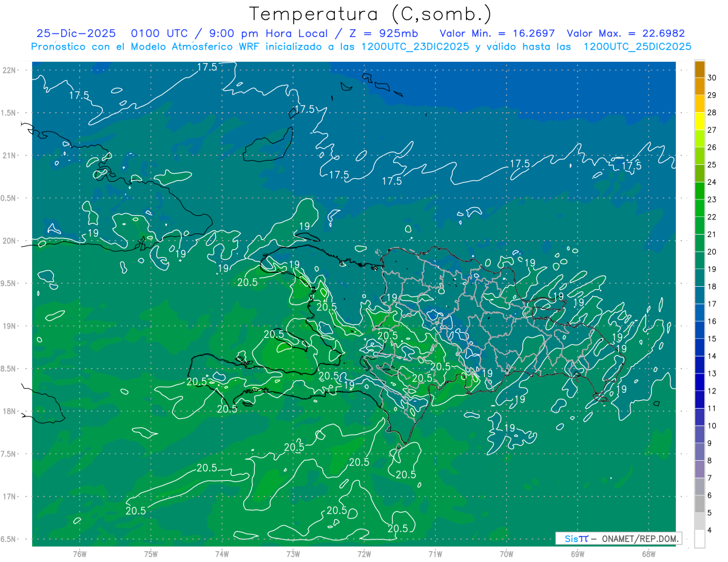Click "Valor Min. = 16.2697"
This screenshot has height=562, width=728.
pos(497,33)
